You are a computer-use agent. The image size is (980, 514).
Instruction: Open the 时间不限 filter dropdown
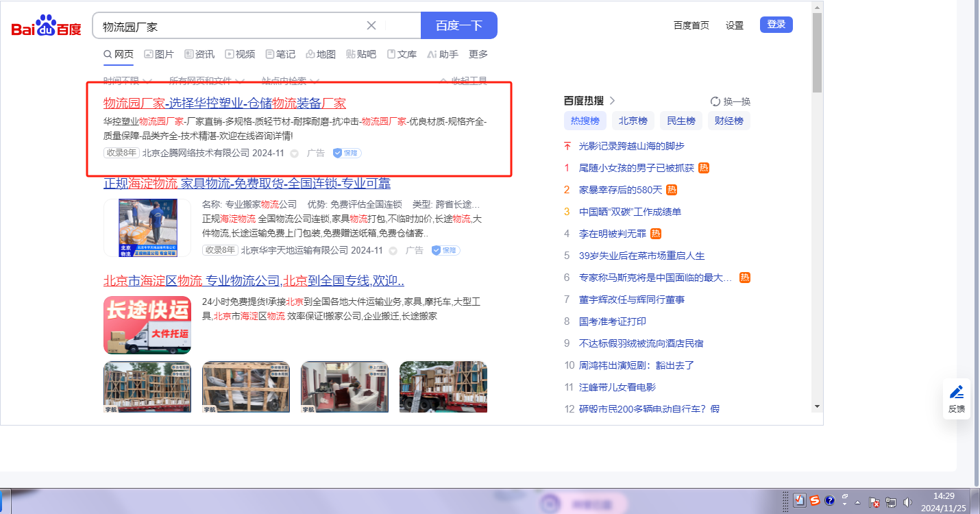click(127, 81)
